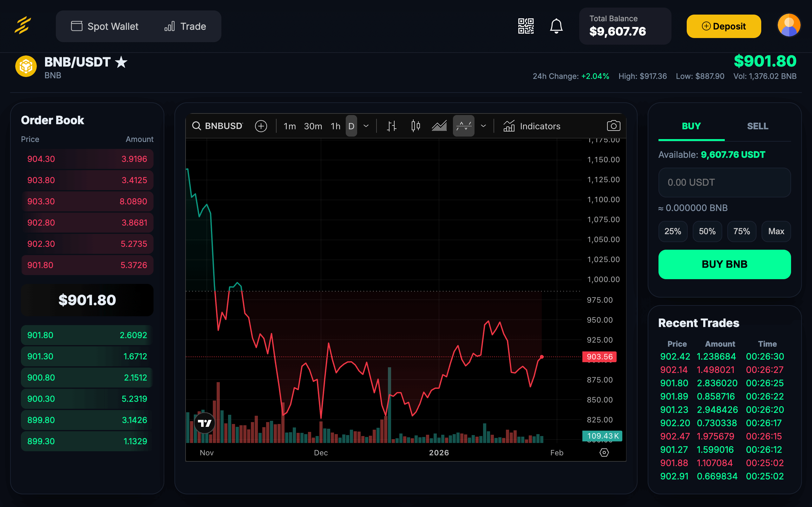Open notifications bell
The height and width of the screenshot is (507, 812).
tap(556, 26)
